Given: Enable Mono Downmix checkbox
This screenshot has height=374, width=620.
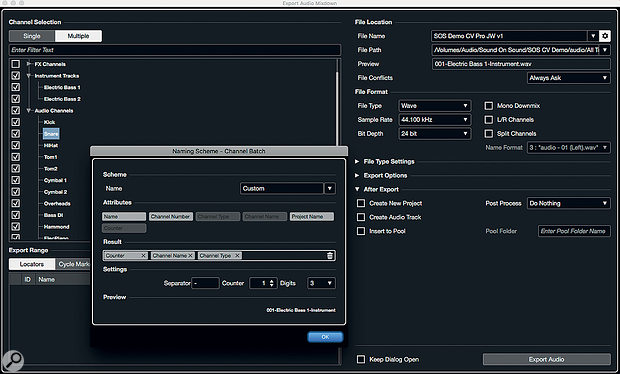Looking at the screenshot, I should (489, 106).
